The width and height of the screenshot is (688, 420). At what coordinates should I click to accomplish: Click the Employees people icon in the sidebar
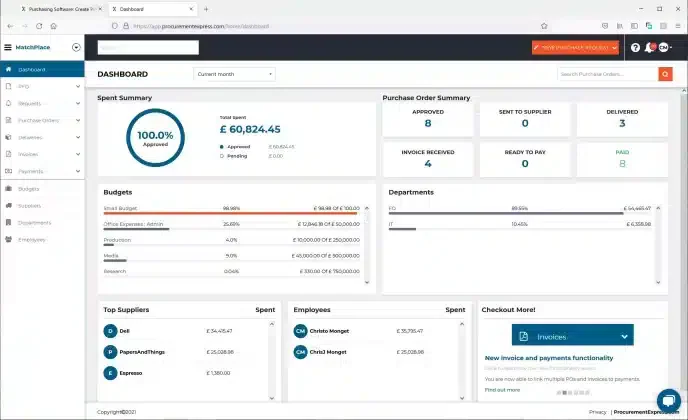[8, 240]
